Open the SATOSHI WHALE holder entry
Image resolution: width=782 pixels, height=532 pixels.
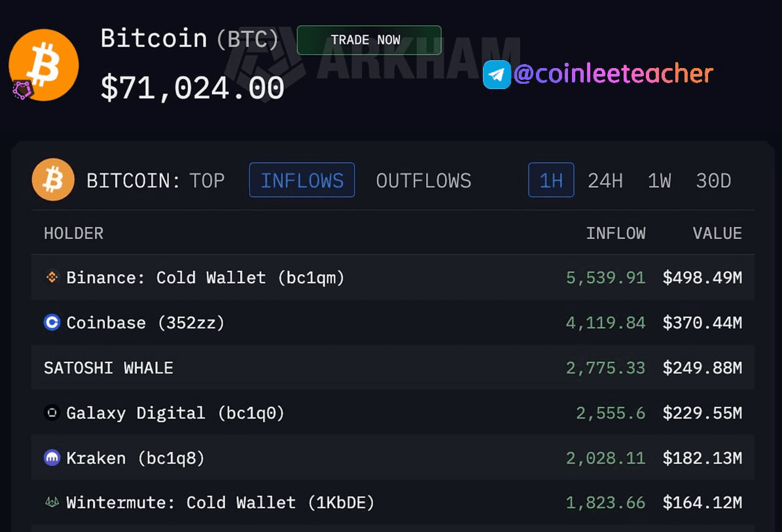pos(109,368)
